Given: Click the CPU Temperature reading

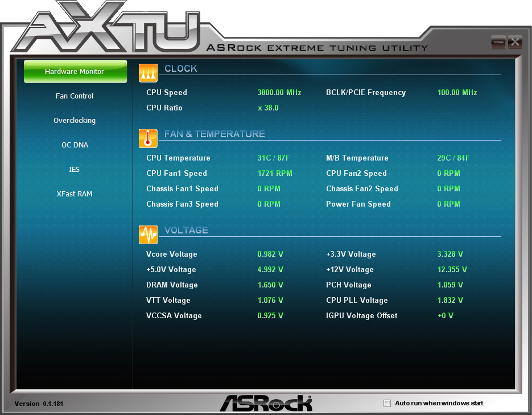Looking at the screenshot, I should (274, 158).
